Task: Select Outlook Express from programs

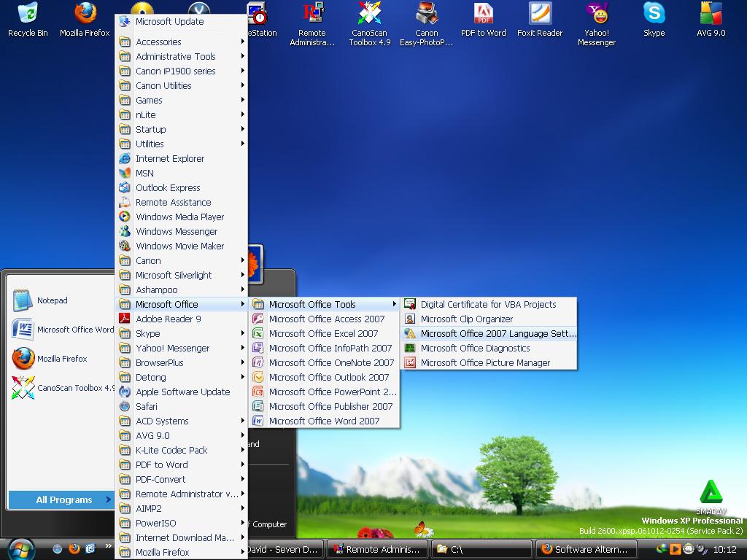Action: 182,187
